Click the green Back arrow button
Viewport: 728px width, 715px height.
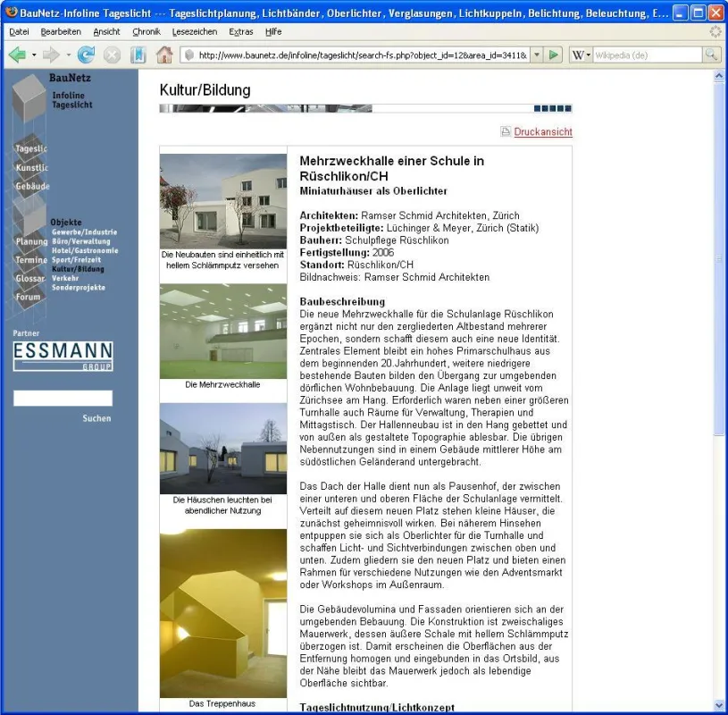18,55
